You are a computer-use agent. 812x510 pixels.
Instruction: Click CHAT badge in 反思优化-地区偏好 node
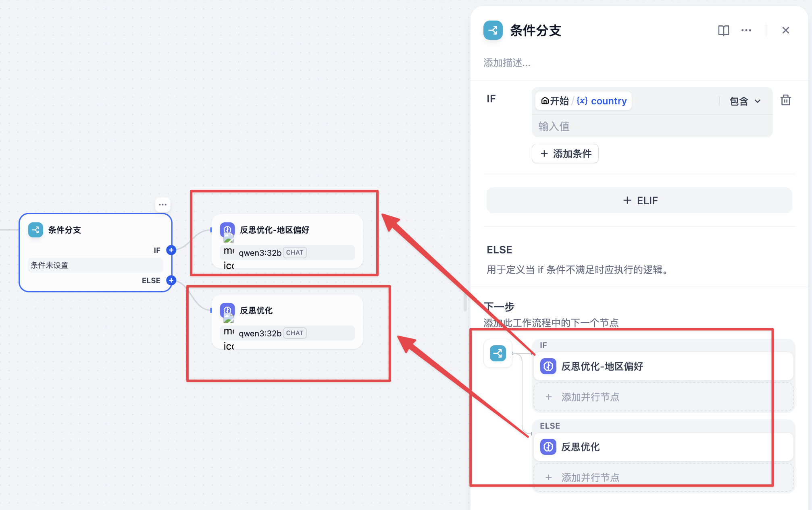click(295, 253)
